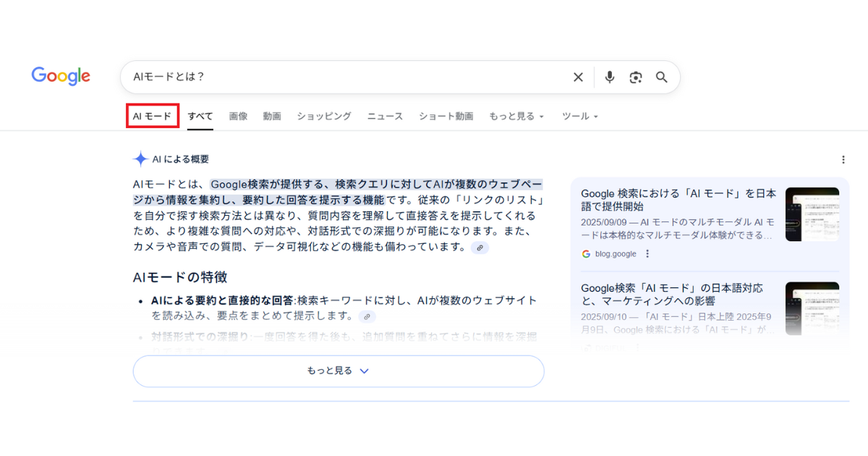Switch to the AI モード tab

click(152, 115)
